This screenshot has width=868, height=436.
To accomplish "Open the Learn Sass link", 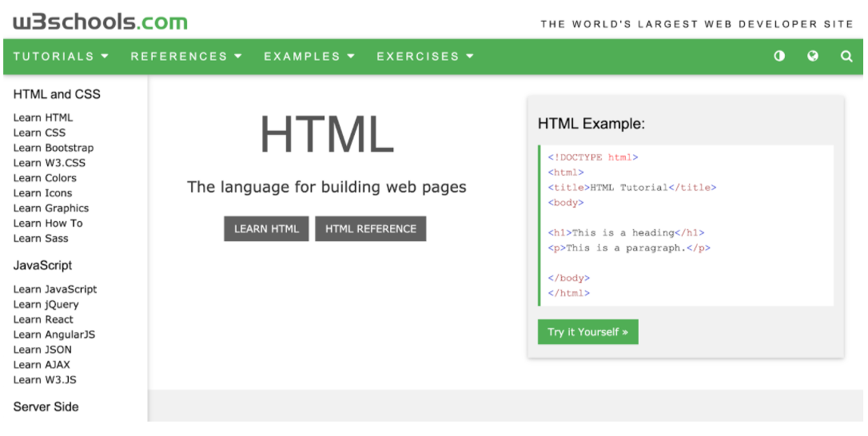I will 41,239.
